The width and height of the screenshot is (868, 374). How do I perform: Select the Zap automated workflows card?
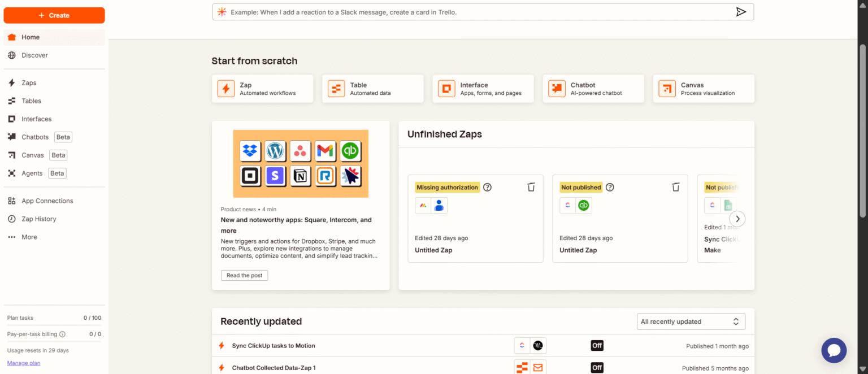[x=262, y=89]
